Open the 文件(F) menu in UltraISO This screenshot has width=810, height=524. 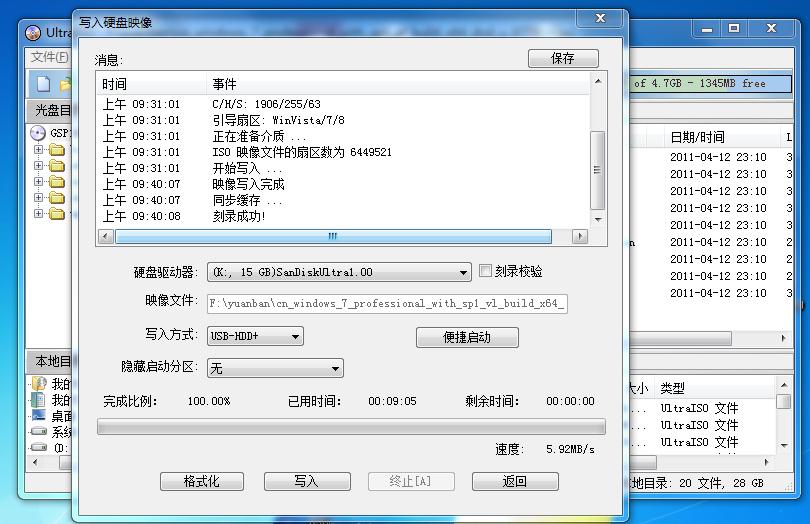(49, 57)
